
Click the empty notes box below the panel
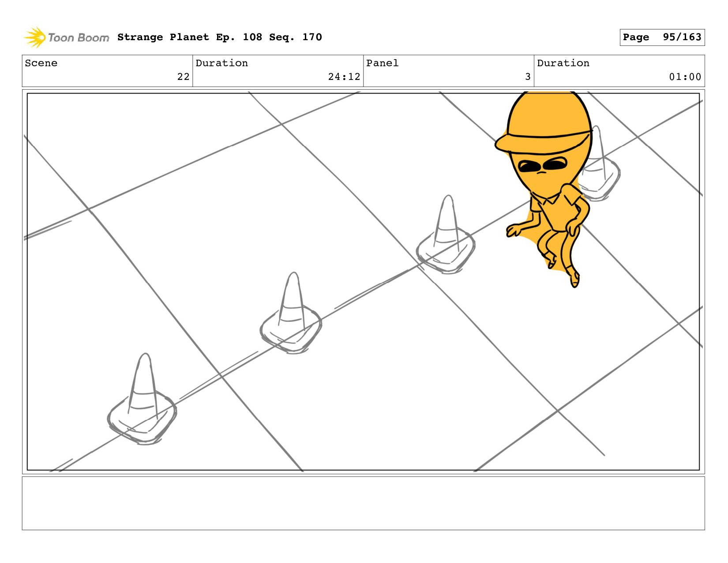coord(364,503)
